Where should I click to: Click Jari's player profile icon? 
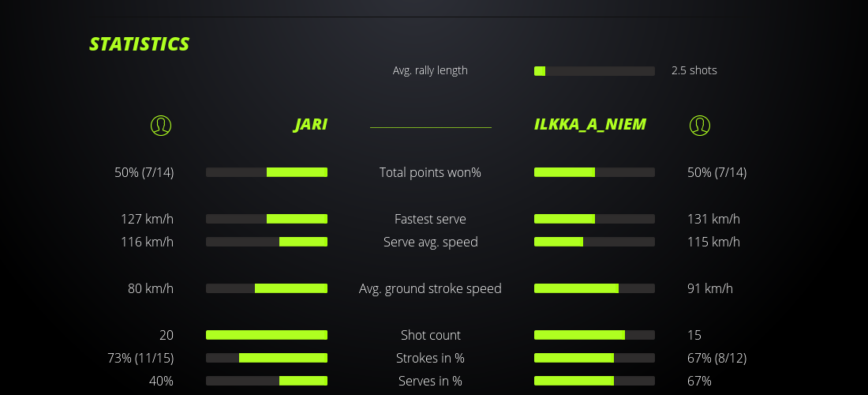coord(161,125)
